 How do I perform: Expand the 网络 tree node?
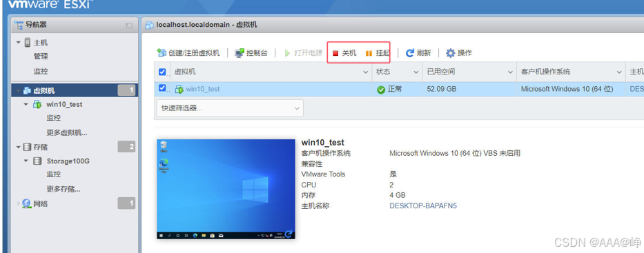pos(18,203)
